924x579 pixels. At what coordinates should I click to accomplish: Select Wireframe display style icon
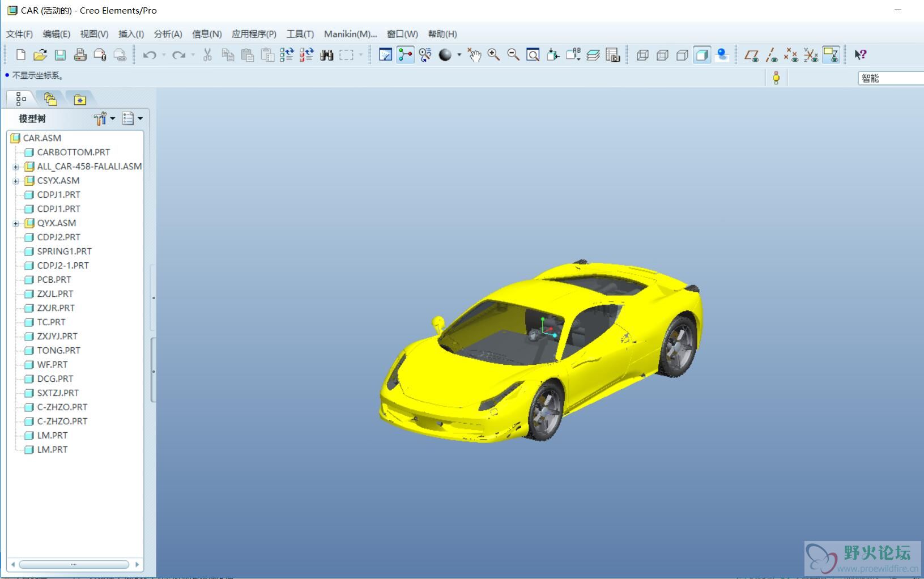[642, 55]
